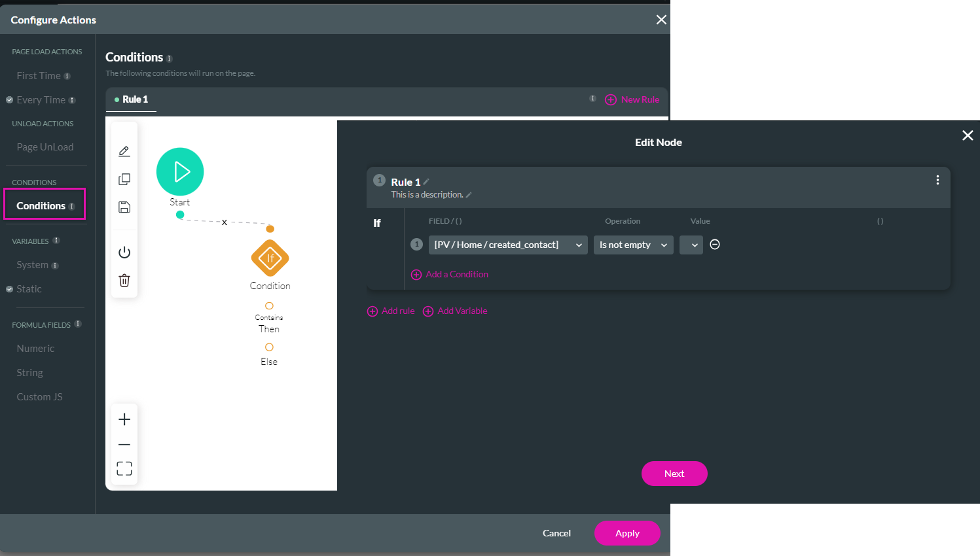Open the Rule 1 three-dots menu
This screenshot has height=556, width=980.
tap(937, 180)
